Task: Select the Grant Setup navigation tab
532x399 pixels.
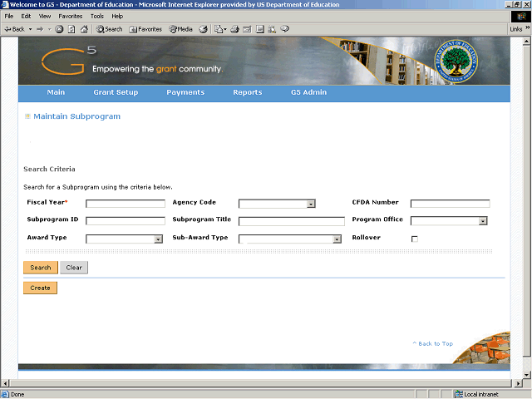Action: [116, 92]
